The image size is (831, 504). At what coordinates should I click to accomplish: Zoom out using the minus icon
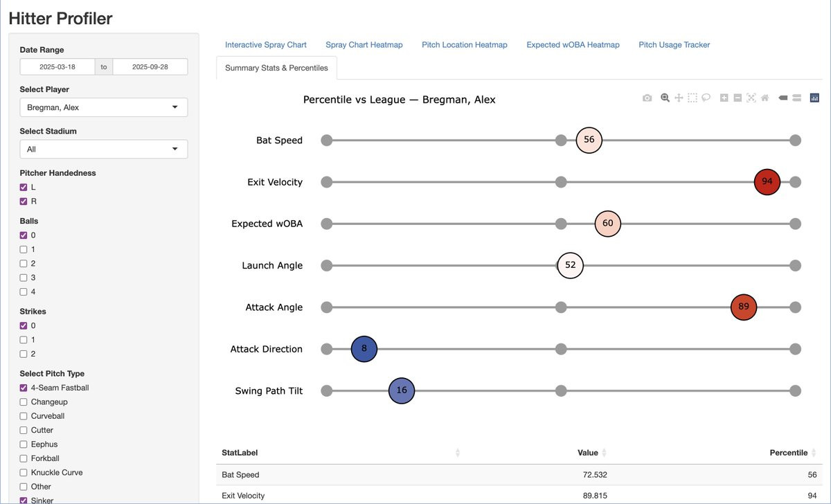coord(738,98)
